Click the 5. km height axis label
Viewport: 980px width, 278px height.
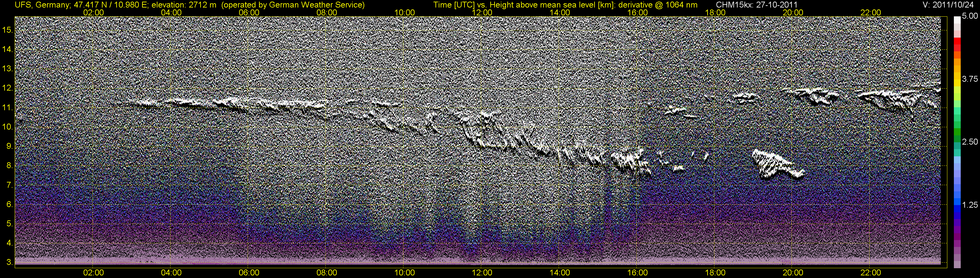[9, 224]
